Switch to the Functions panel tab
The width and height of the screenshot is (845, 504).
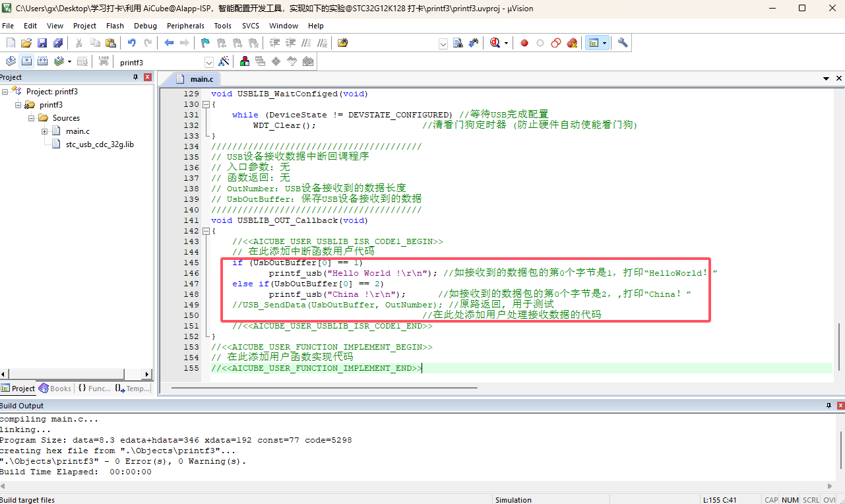click(x=94, y=389)
